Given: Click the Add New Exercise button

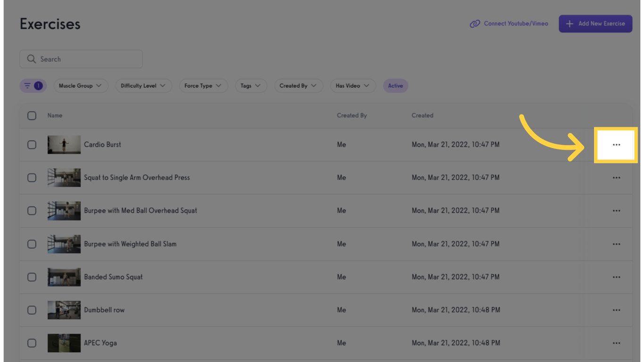Looking at the screenshot, I should [595, 24].
